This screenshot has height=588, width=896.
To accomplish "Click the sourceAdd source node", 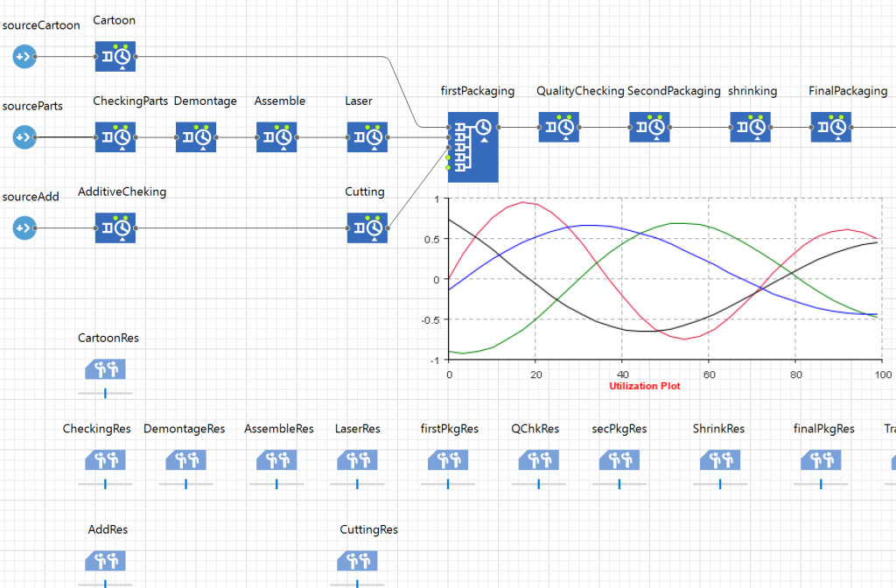I will (23, 228).
